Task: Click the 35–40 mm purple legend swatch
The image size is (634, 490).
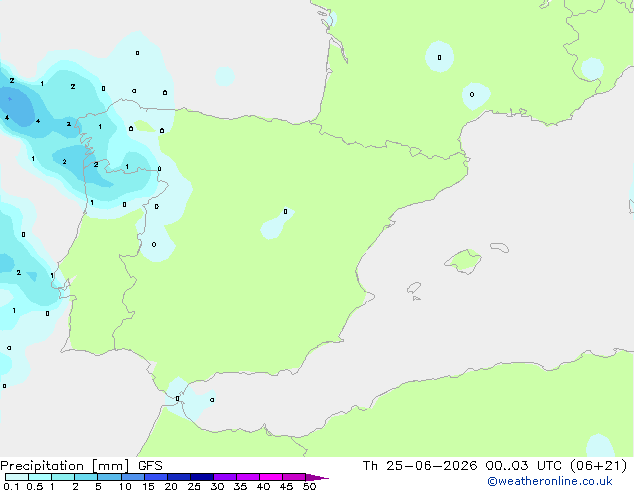Action: tap(248, 477)
